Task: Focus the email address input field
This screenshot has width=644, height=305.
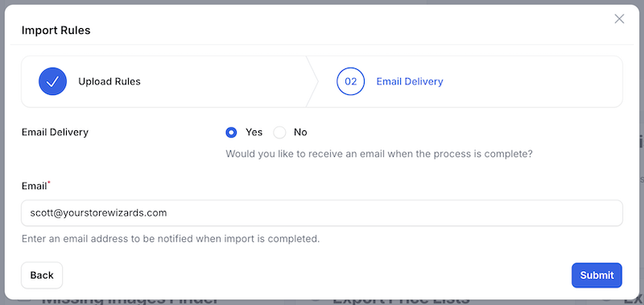Action: pyautogui.click(x=322, y=212)
